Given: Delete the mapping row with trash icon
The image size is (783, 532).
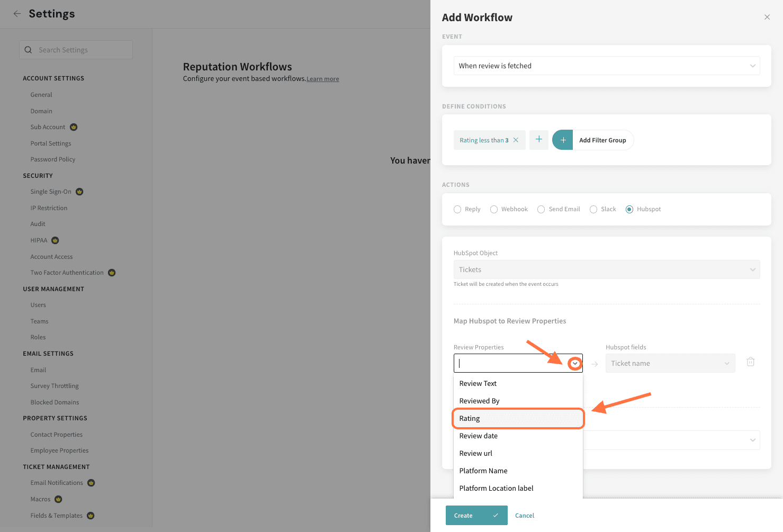Looking at the screenshot, I should [x=750, y=362].
